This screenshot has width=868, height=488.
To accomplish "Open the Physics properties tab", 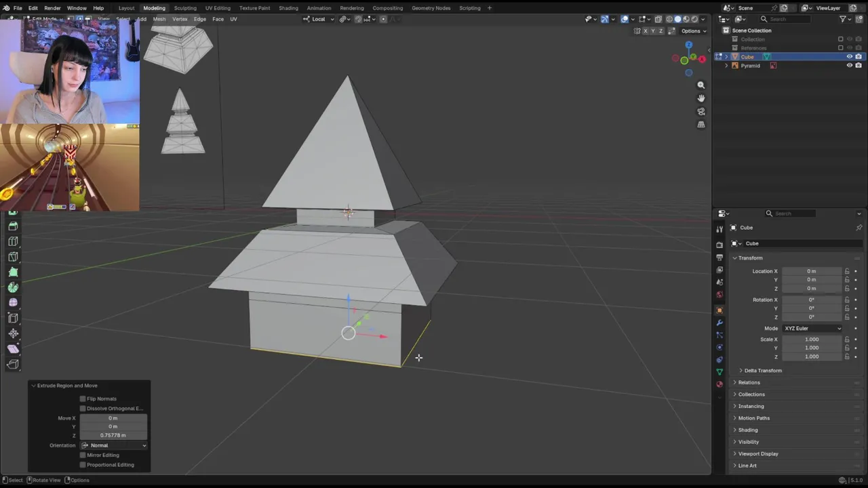I will pyautogui.click(x=719, y=347).
